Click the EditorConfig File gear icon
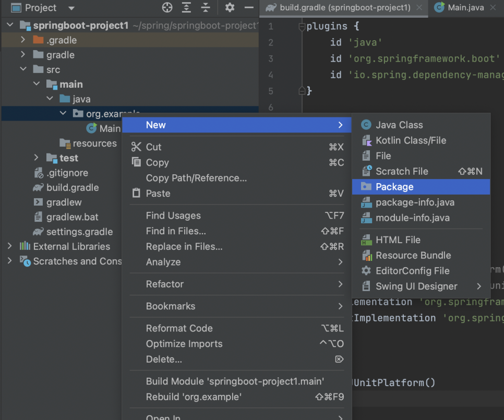The width and height of the screenshot is (504, 420). [x=366, y=271]
